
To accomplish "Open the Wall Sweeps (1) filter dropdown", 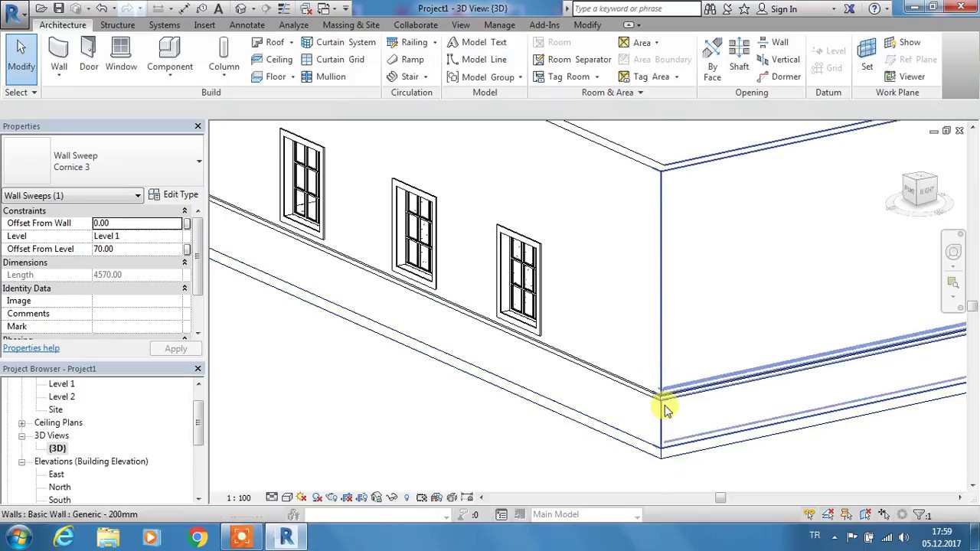I will click(x=138, y=196).
